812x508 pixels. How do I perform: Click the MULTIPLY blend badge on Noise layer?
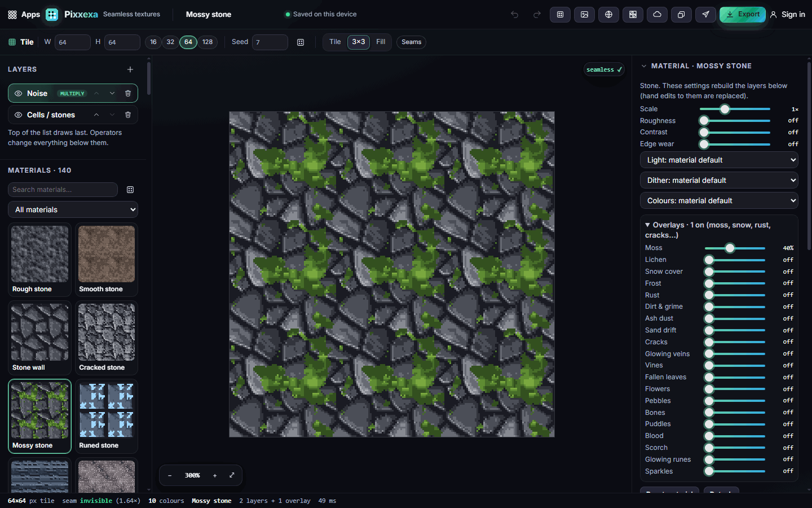point(72,94)
